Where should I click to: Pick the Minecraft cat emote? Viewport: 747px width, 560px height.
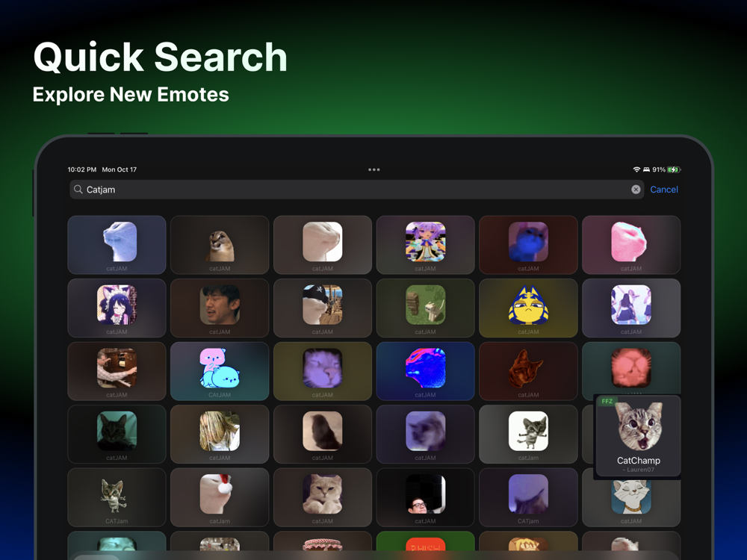[425, 308]
